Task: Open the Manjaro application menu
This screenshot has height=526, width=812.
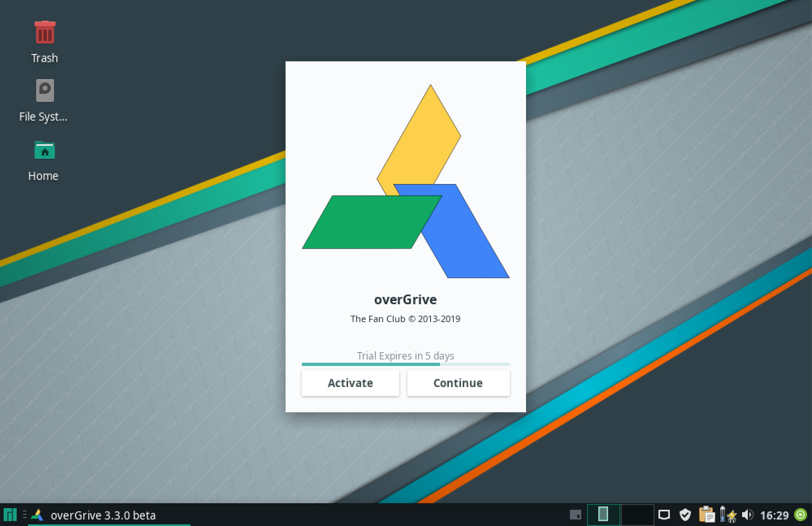Action: pos(10,515)
